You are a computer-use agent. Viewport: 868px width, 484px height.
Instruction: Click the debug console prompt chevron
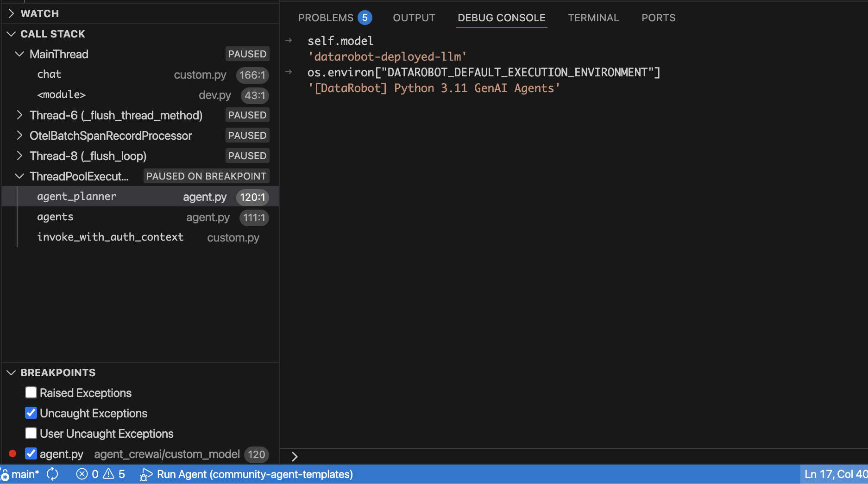point(295,457)
